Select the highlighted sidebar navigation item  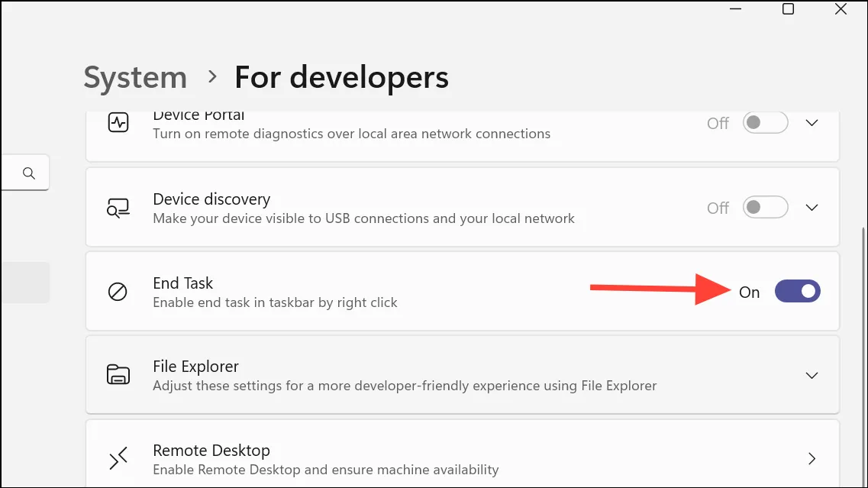[24, 283]
